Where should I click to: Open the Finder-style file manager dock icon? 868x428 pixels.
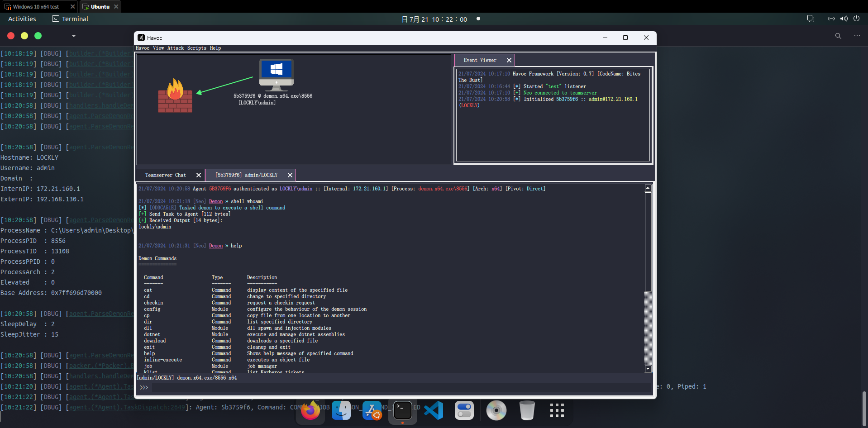coord(341,411)
